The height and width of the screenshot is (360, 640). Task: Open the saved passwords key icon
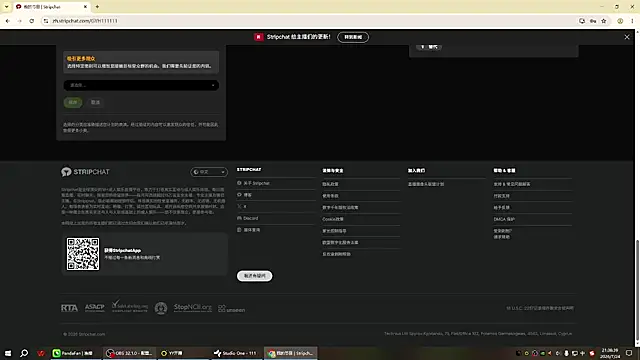593,21
